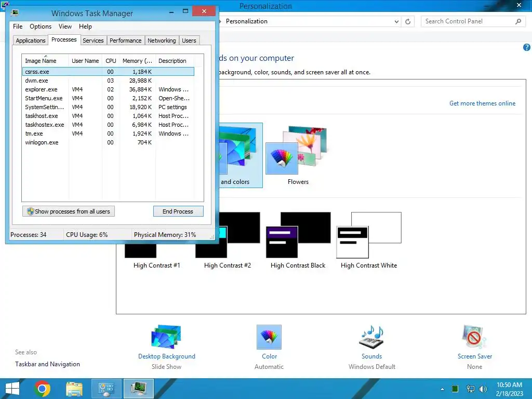Open File Explorer from the taskbar
The width and height of the screenshot is (532, 399).
(x=74, y=389)
